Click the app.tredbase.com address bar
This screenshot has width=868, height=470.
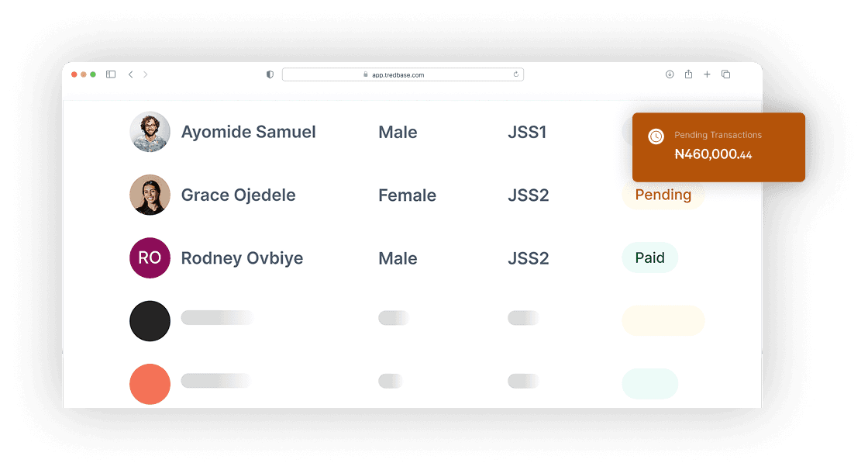403,74
